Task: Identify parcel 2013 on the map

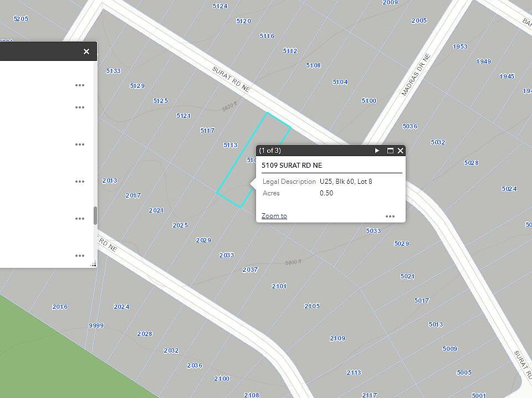Action: tap(110, 180)
